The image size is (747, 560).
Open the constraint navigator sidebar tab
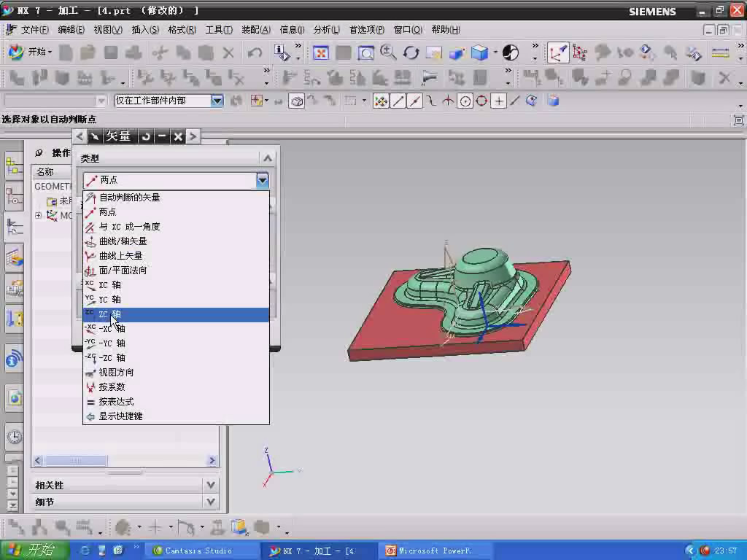(x=14, y=196)
